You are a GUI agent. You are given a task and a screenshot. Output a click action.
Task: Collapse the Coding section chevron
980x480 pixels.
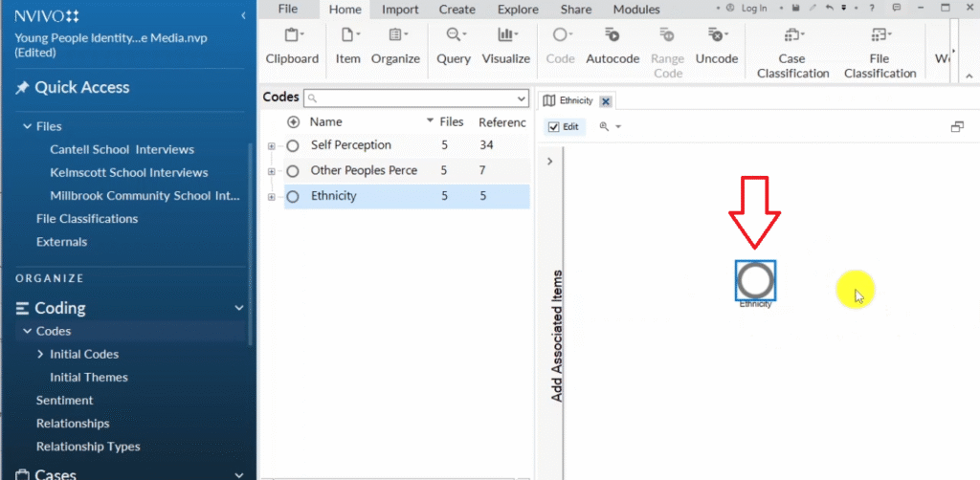tap(239, 308)
